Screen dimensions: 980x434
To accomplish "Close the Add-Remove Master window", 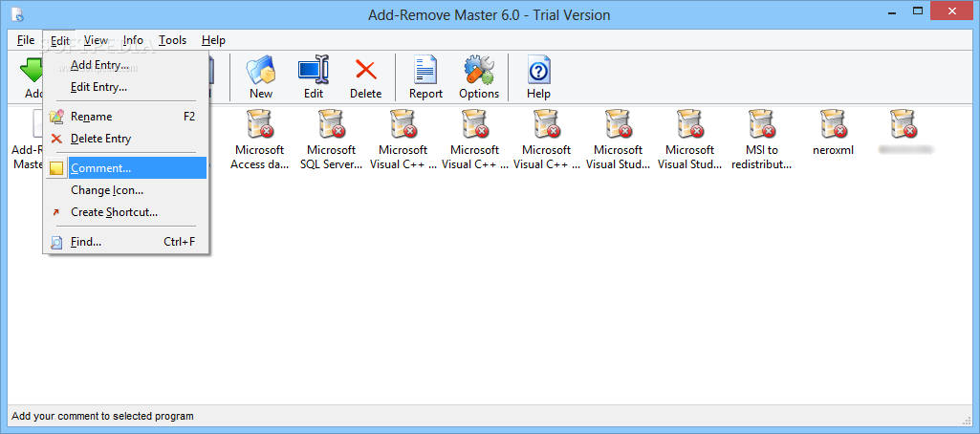I will coord(951,11).
